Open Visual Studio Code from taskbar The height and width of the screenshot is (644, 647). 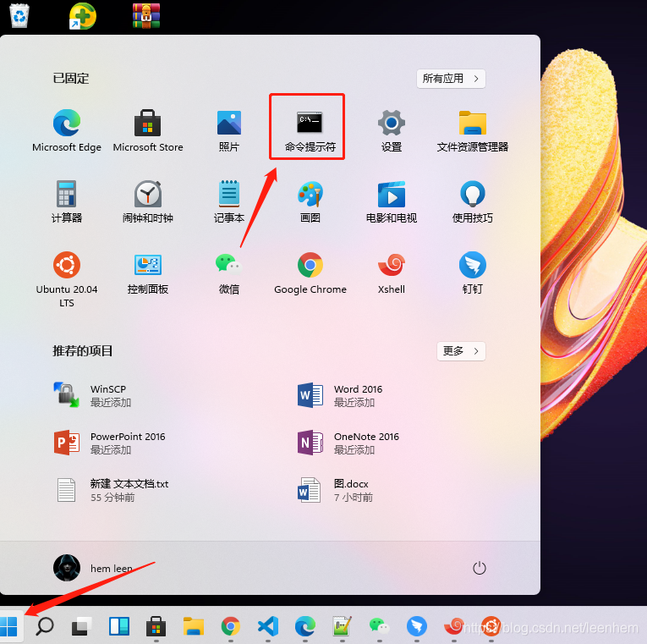coord(268,627)
